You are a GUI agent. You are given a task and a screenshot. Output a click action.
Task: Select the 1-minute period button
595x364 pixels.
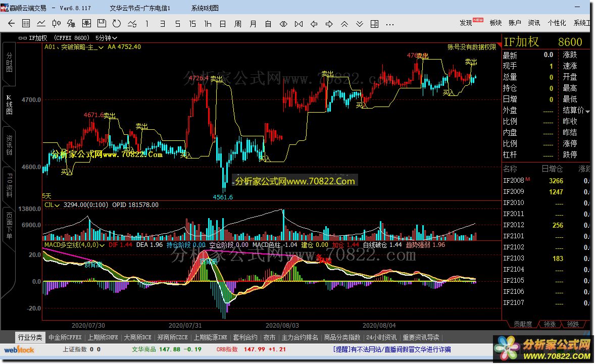pos(147,24)
